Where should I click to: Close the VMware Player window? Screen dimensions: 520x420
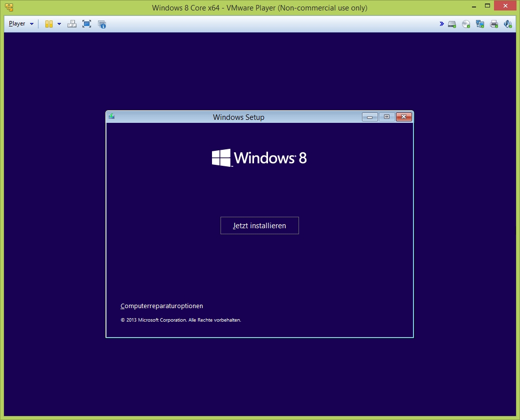(505, 5)
